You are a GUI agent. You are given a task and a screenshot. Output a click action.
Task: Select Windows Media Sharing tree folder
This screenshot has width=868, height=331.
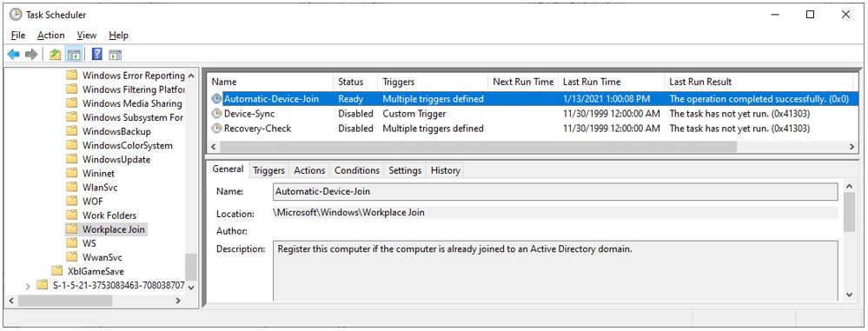(132, 103)
